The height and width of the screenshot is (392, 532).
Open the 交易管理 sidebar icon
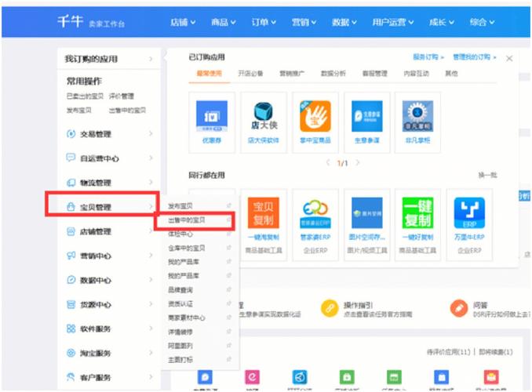[x=71, y=133]
